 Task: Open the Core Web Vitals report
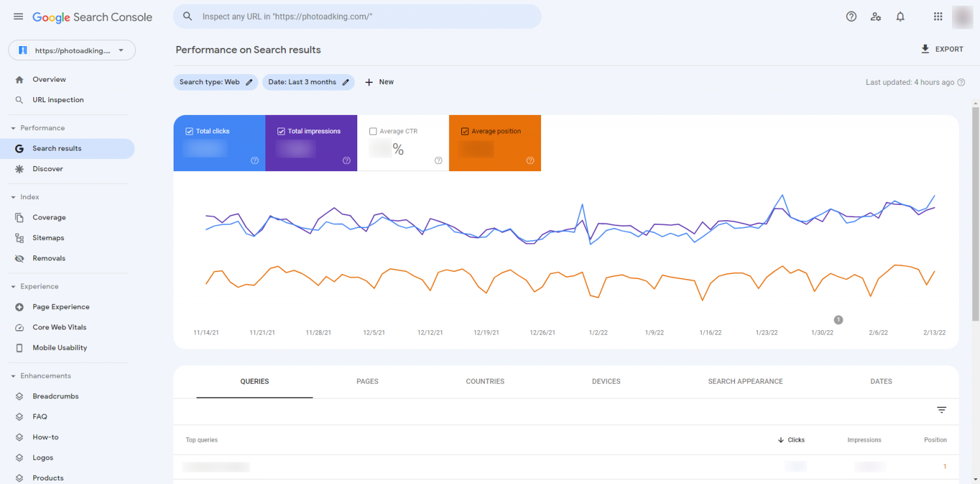(59, 327)
